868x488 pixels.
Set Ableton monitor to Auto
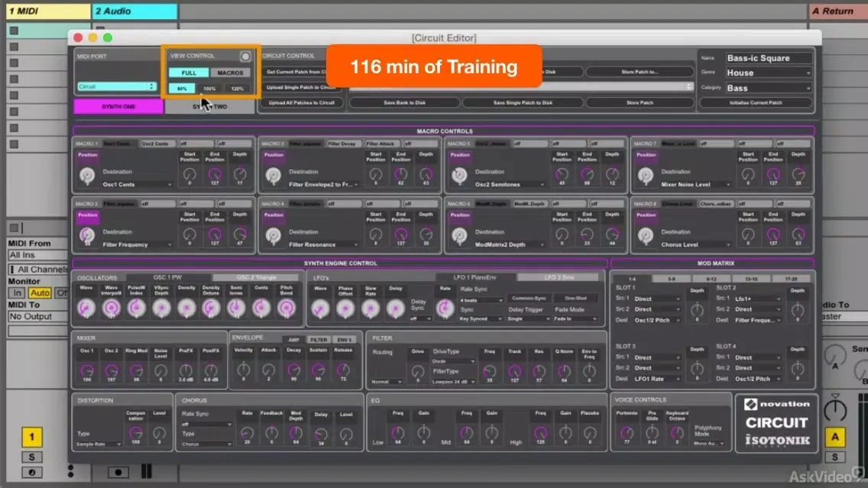(x=39, y=292)
